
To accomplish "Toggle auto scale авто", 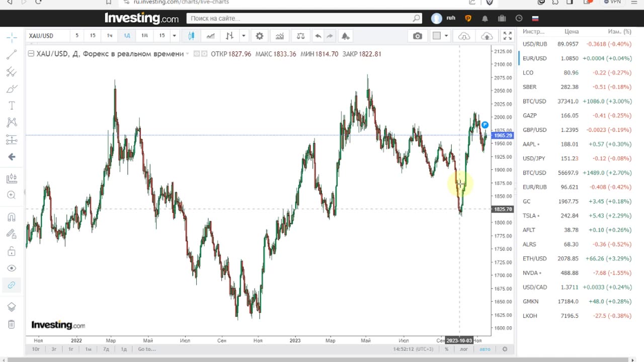I will point(485,349).
